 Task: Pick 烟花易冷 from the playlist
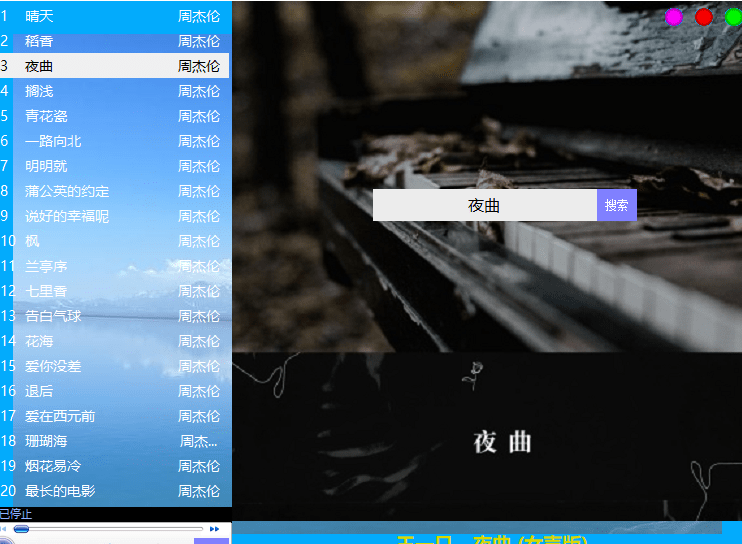[53, 466]
